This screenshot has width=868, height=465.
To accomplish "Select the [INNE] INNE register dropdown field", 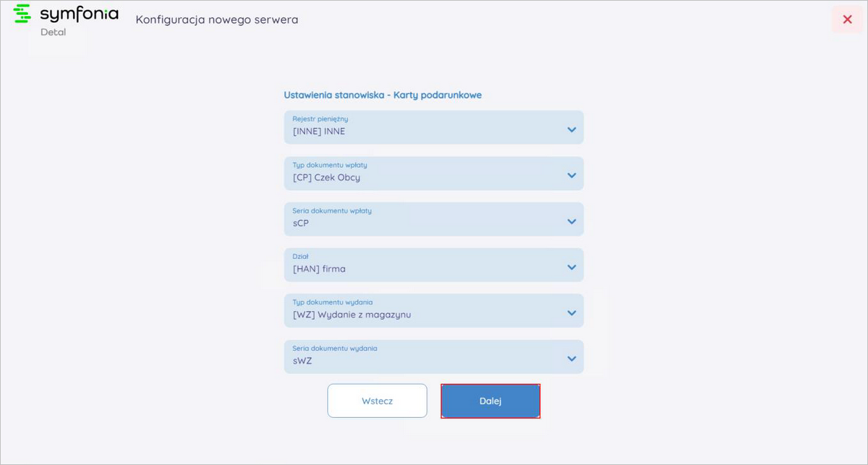I will pyautogui.click(x=433, y=127).
